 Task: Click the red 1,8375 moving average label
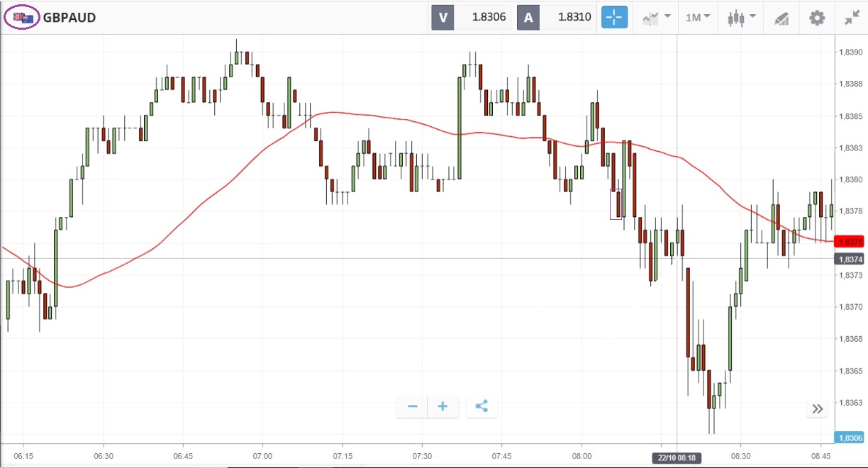click(850, 242)
